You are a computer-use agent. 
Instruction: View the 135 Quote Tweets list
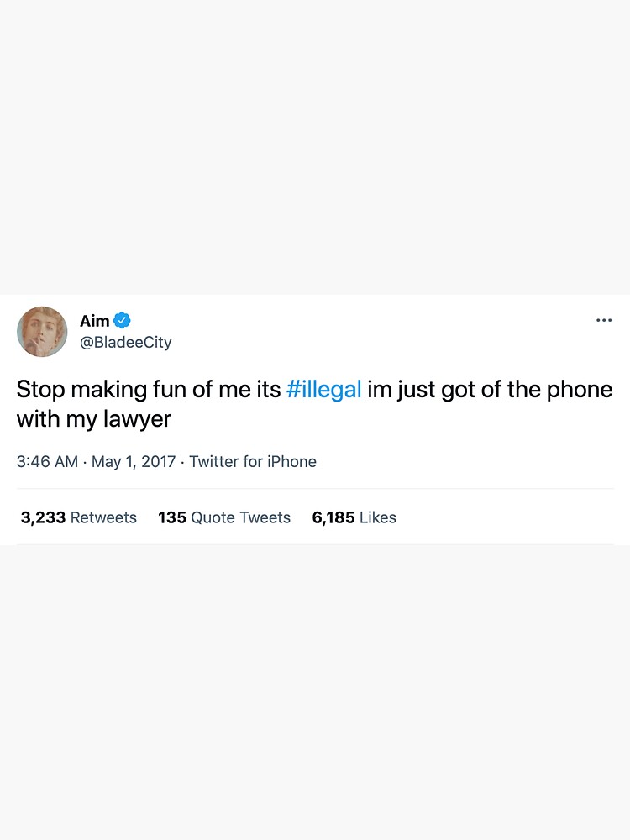(224, 517)
